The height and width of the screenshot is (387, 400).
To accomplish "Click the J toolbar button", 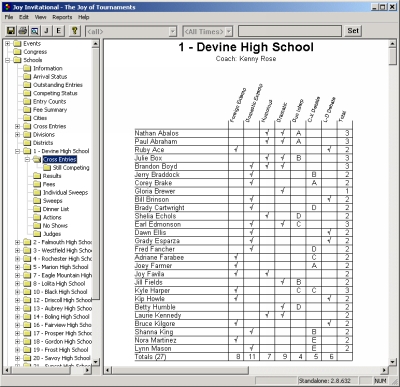I will pyautogui.click(x=46, y=31).
